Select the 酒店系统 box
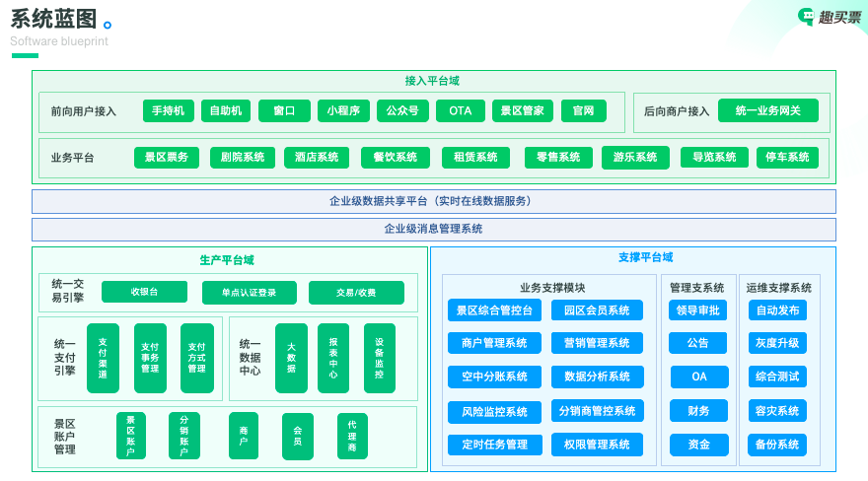This screenshot has width=868, height=481. [x=317, y=158]
